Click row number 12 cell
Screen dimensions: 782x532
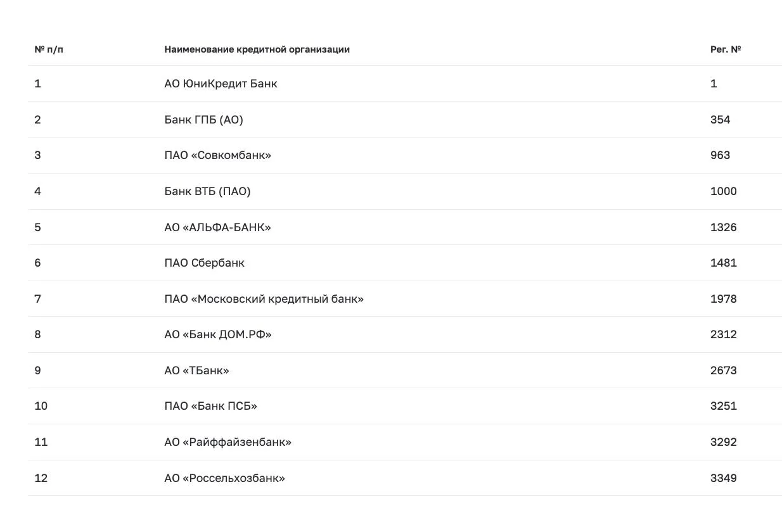tap(41, 478)
